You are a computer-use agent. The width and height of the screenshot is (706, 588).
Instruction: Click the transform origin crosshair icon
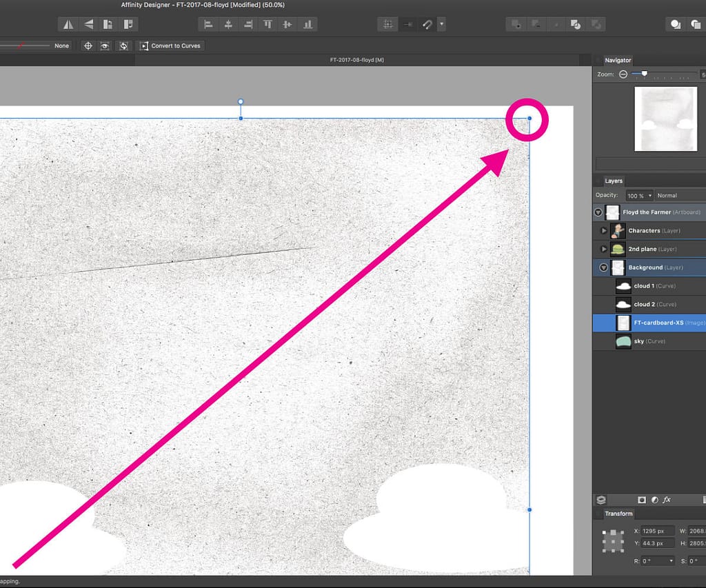88,45
